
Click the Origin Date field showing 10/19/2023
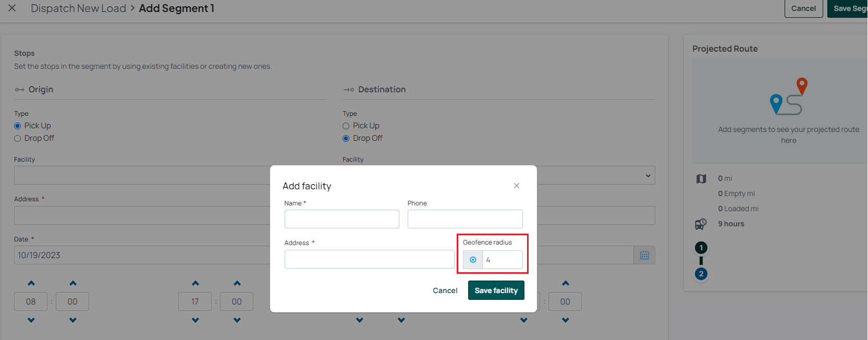(142, 255)
